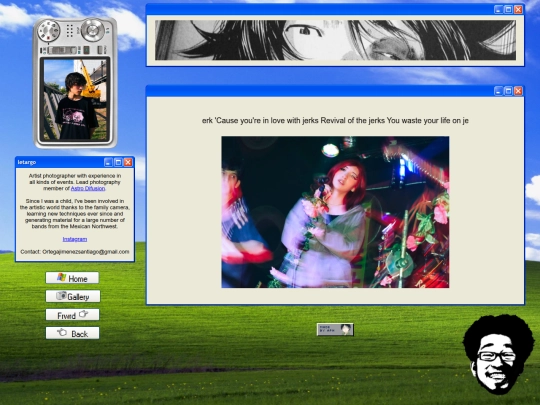The width and height of the screenshot is (540, 405).
Task: Open the Home button with Windows flag
Action: coord(72,278)
